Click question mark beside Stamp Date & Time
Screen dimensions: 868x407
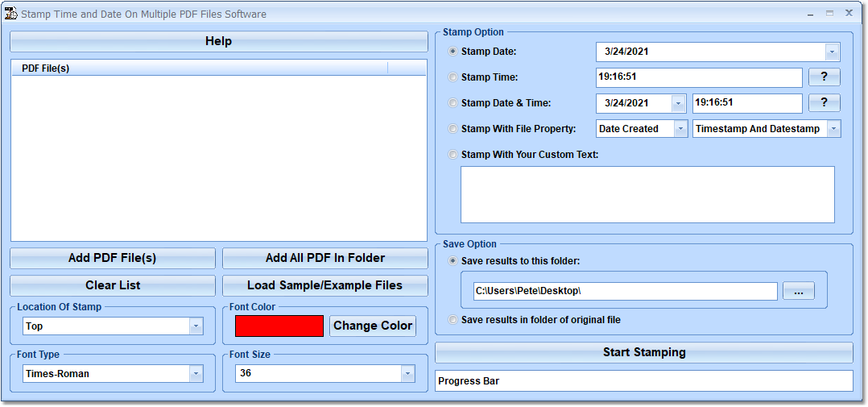pyautogui.click(x=825, y=103)
